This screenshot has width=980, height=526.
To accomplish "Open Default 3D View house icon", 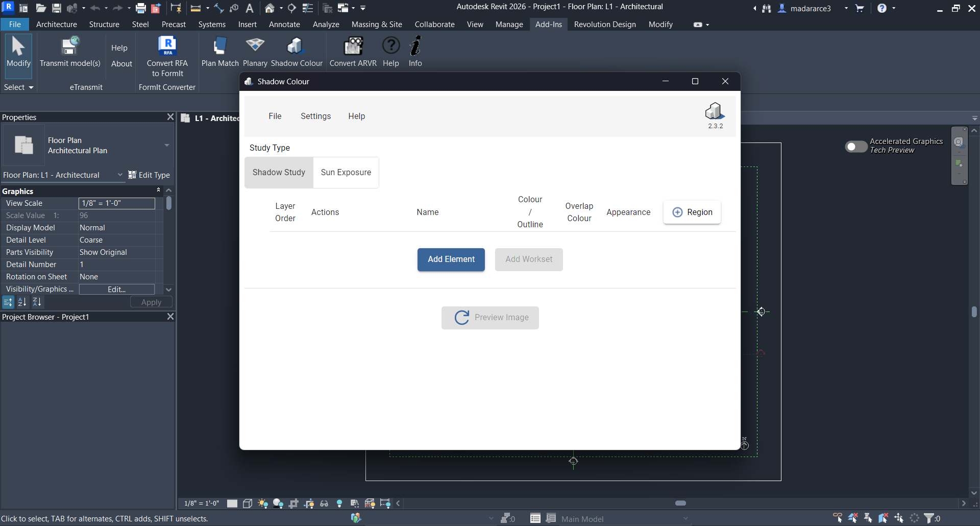I will point(269,8).
